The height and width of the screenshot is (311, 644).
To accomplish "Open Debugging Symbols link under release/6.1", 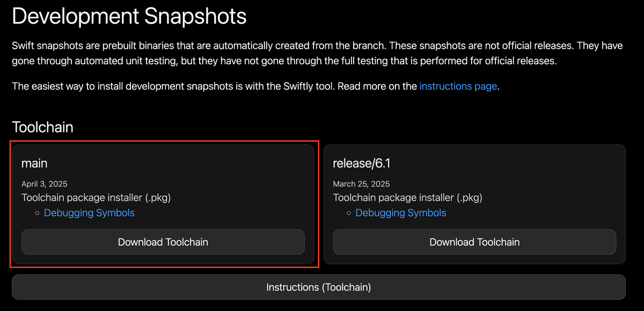I will coord(401,213).
